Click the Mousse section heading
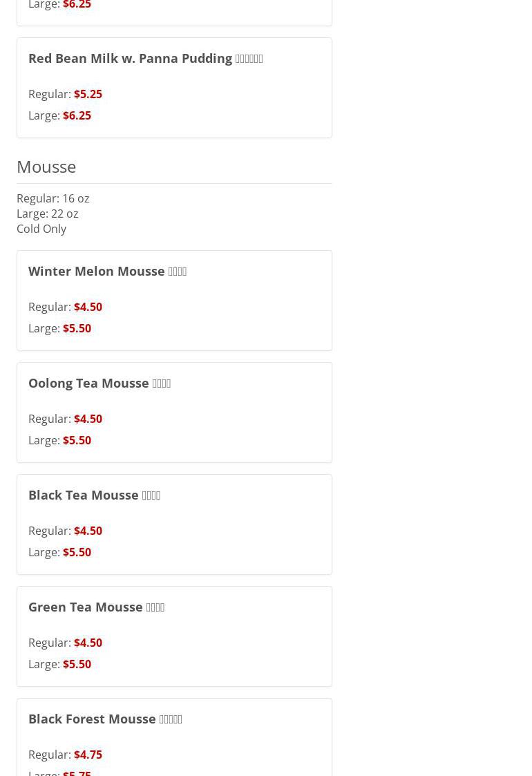This screenshot has height=776, width=532. coord(46,167)
